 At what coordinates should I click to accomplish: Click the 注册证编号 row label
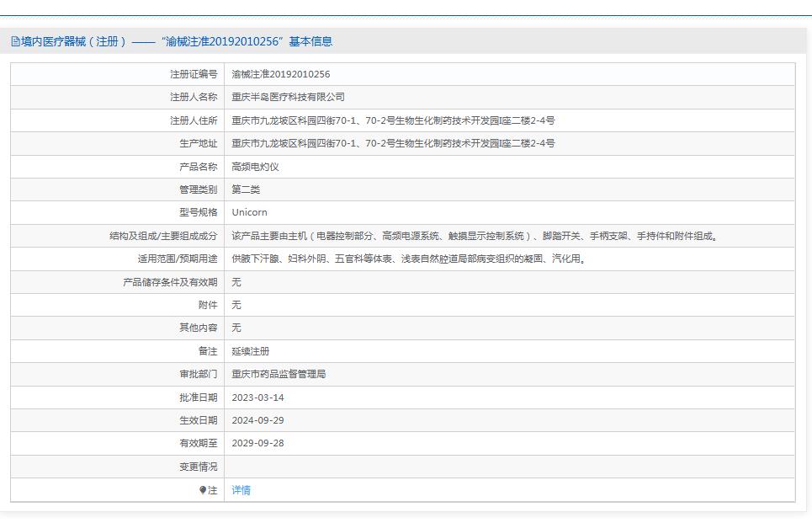tap(194, 73)
